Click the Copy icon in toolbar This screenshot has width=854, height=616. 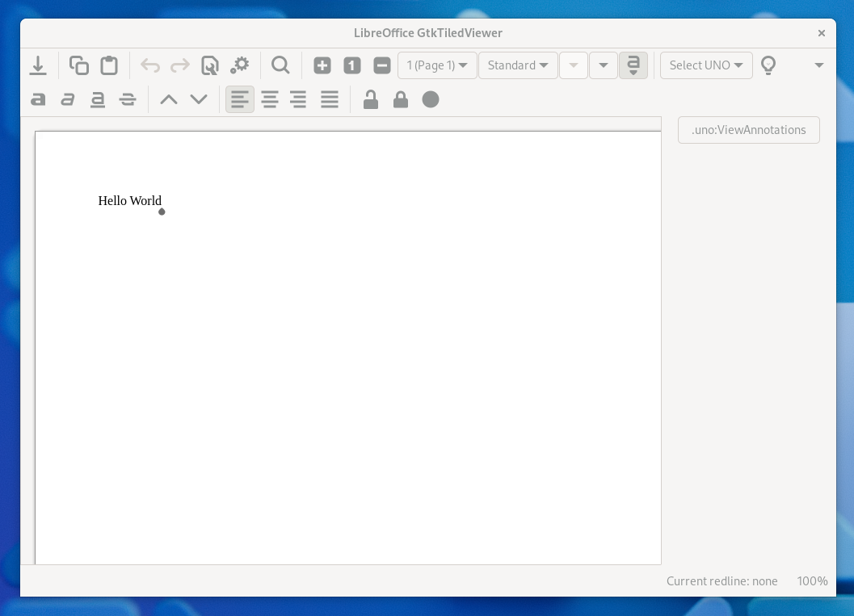pos(79,65)
